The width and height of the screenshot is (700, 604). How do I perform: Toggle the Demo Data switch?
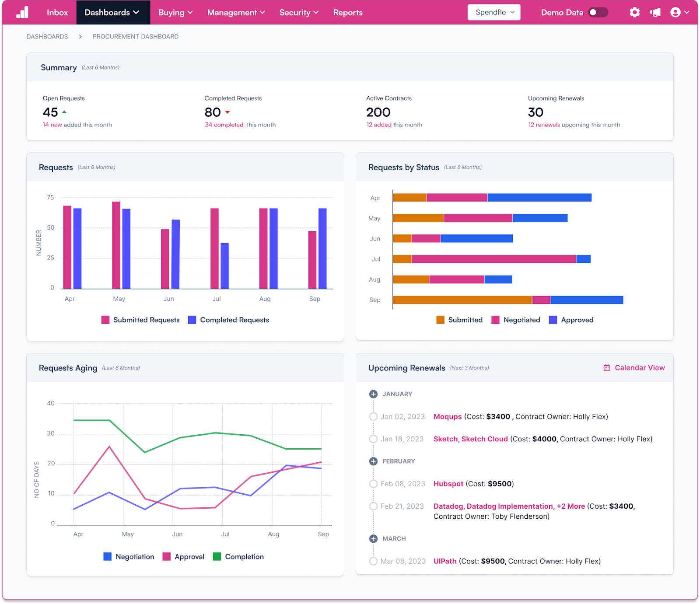[x=598, y=12]
